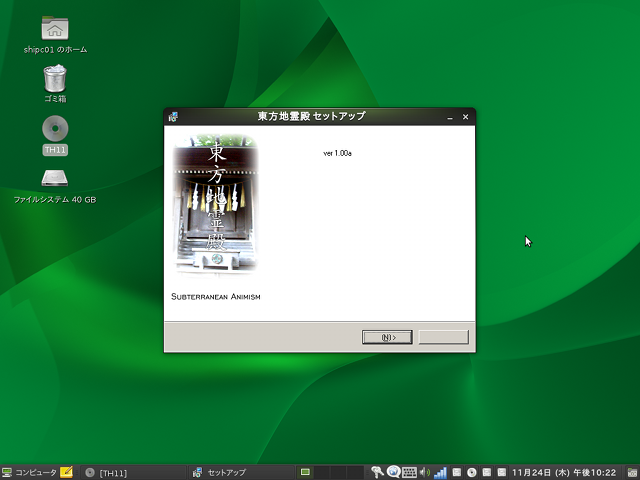
Task: Click the keyboard input method tray icon
Action: (x=409, y=473)
